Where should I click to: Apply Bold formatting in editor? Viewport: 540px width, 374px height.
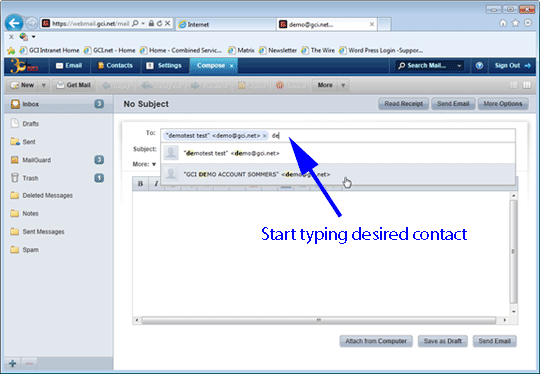click(x=140, y=184)
